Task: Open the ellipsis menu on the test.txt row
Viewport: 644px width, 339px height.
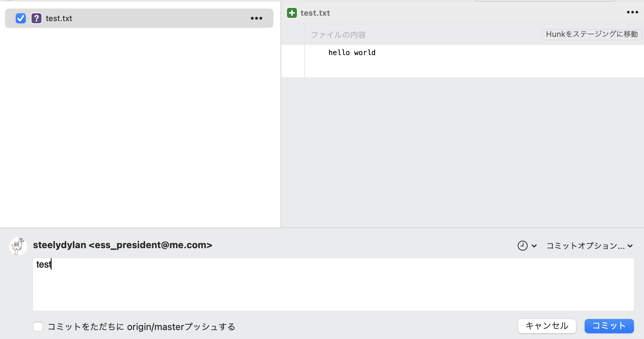Action: coord(257,18)
